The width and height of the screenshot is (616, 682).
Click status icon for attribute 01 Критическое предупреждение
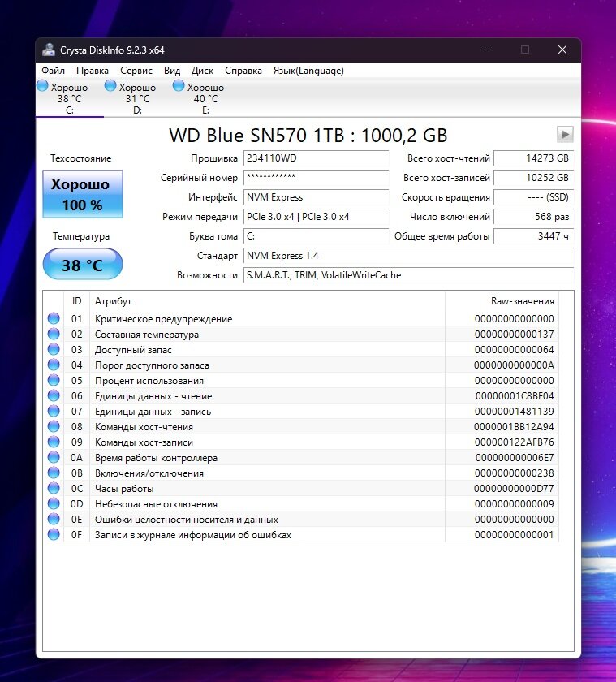[x=54, y=318]
